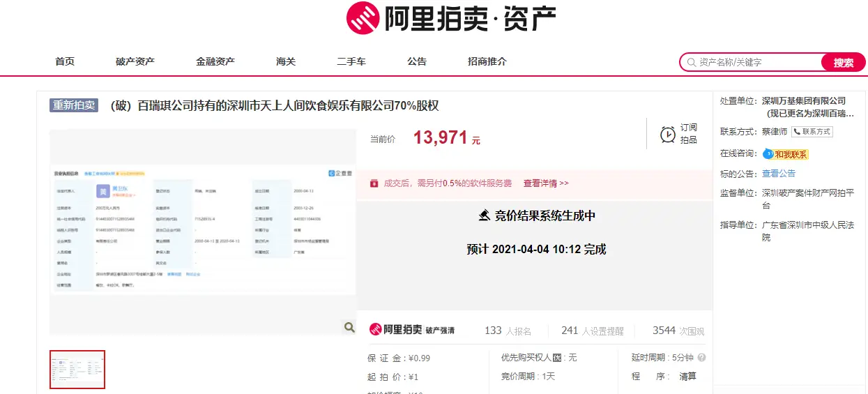Click 广东省深圳市中级人民法院 guidance unit text
This screenshot has width=868, height=394.
808,231
